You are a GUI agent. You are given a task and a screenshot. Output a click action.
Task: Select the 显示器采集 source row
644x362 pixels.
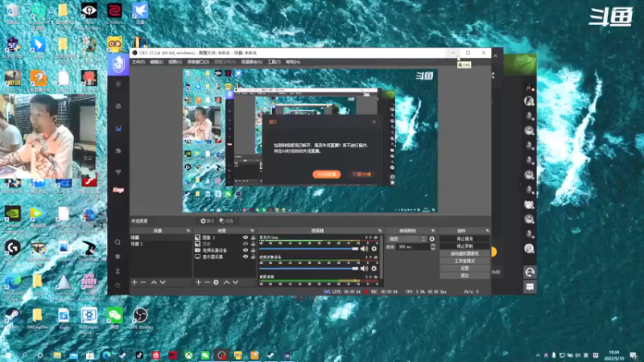(225, 257)
